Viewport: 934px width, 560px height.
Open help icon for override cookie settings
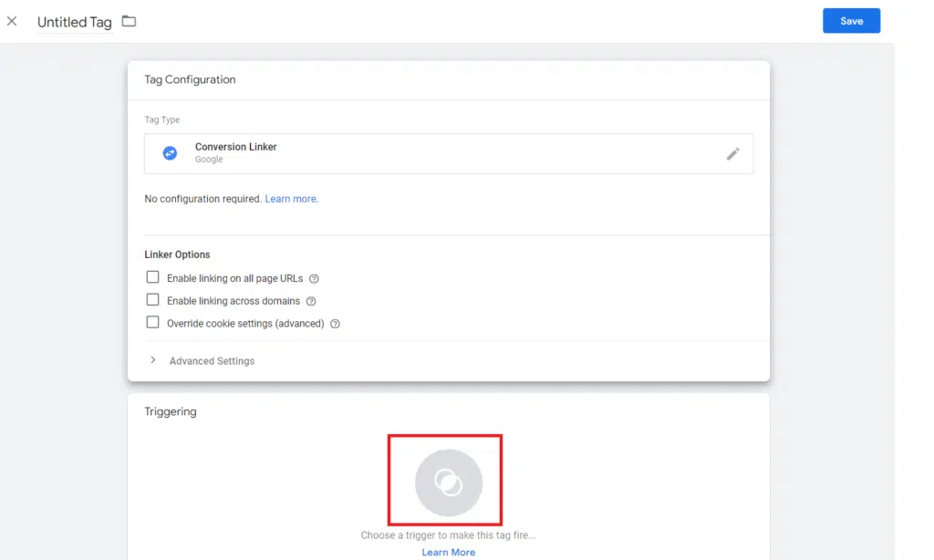(x=335, y=324)
